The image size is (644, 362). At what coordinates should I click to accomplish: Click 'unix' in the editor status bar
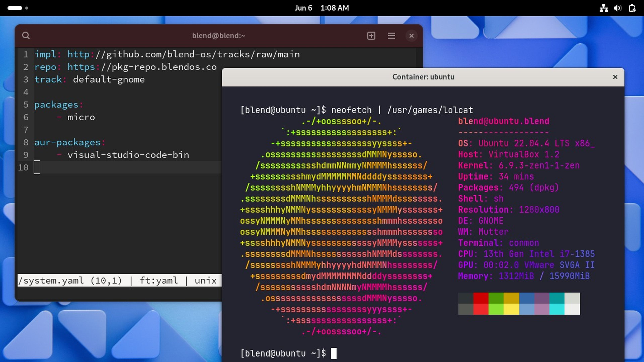205,281
